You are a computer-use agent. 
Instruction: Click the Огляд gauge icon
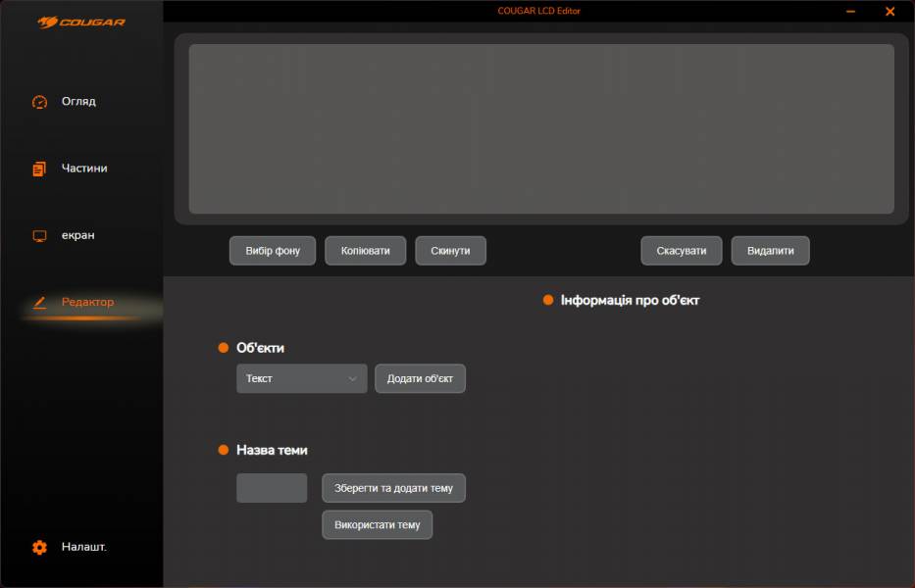39,102
